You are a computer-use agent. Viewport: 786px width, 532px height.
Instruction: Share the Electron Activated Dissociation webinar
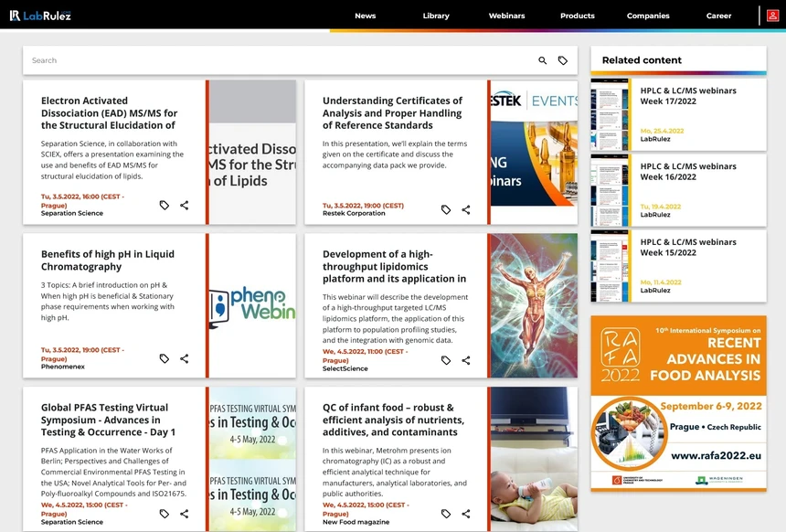point(185,205)
